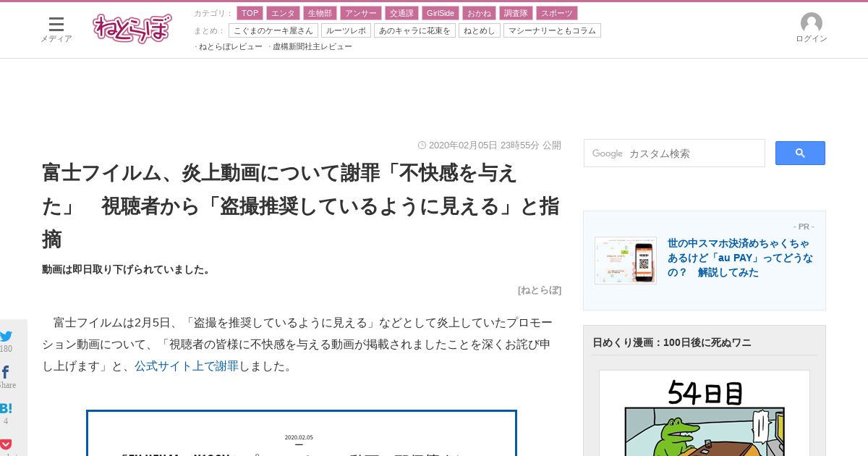Click the embedded Fujifilm apology image
This screenshot has width=868, height=456.
pos(302,433)
